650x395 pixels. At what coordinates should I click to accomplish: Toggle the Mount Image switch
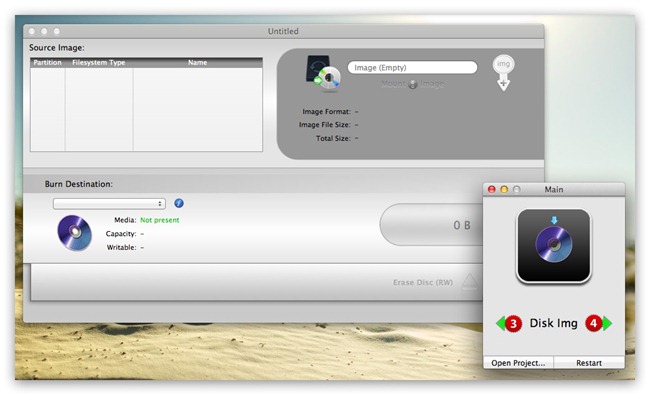412,84
